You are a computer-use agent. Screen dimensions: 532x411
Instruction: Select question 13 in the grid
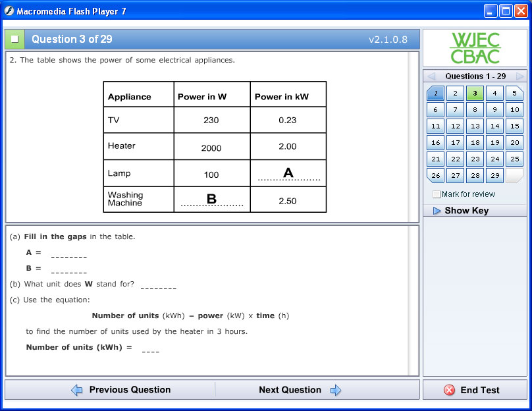point(475,126)
